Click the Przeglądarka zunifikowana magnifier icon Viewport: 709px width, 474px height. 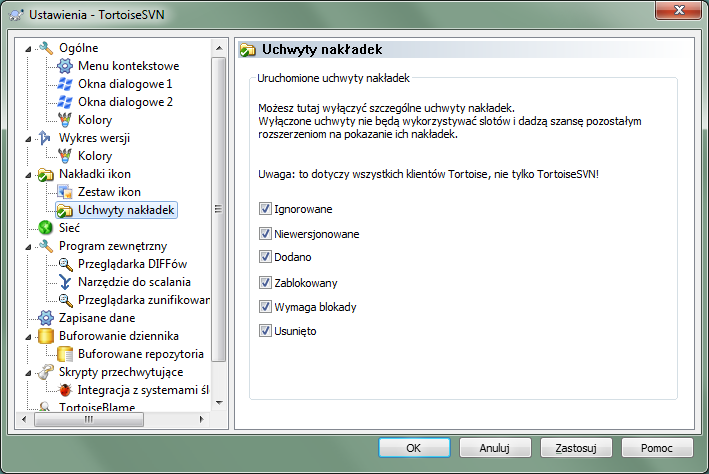tap(65, 300)
